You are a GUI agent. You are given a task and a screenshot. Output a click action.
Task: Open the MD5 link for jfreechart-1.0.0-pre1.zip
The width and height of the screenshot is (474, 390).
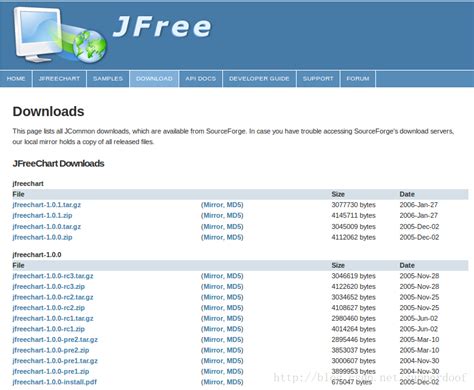point(234,371)
